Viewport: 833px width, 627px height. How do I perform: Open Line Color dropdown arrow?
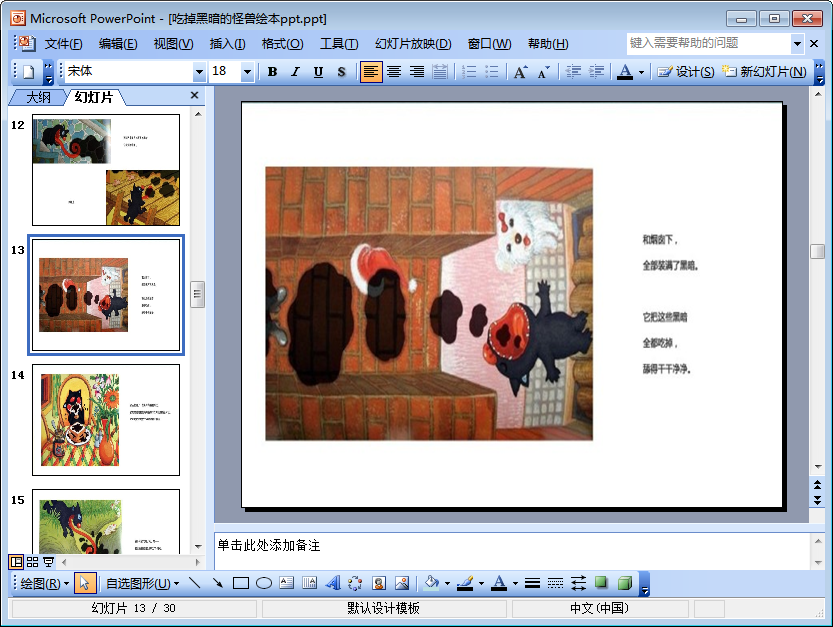pyautogui.click(x=481, y=584)
